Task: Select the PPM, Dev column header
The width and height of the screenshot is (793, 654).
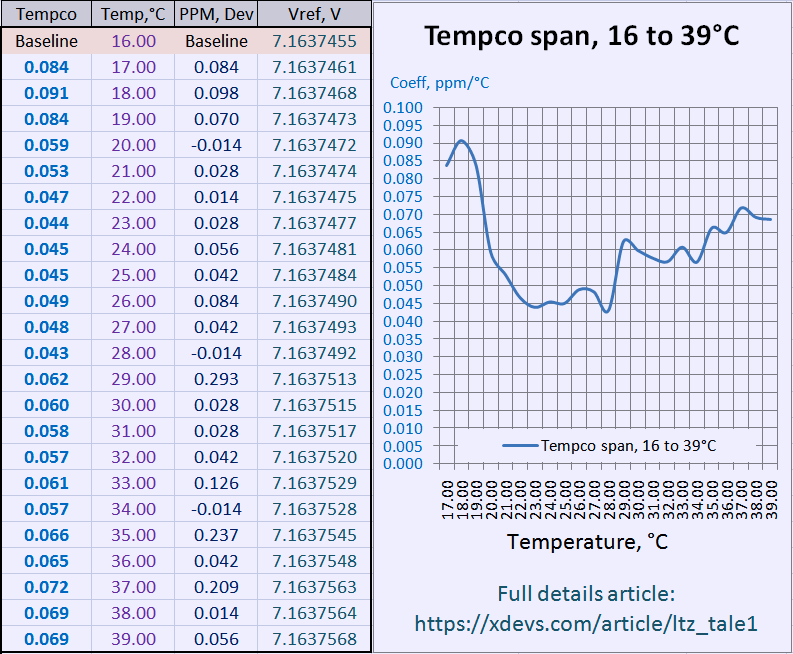Action: [216, 14]
